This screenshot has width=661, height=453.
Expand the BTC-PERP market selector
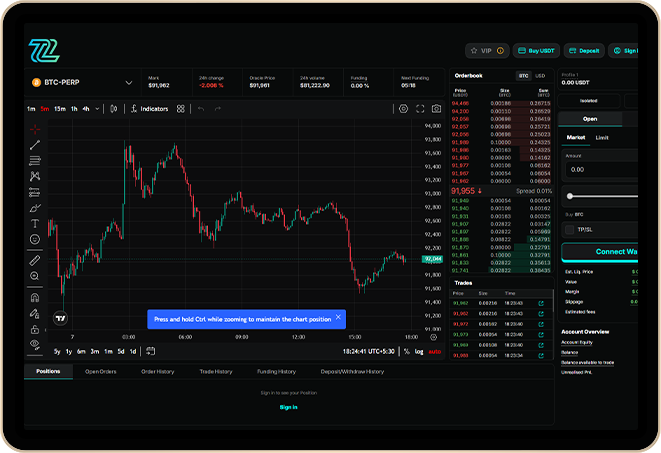[x=129, y=83]
